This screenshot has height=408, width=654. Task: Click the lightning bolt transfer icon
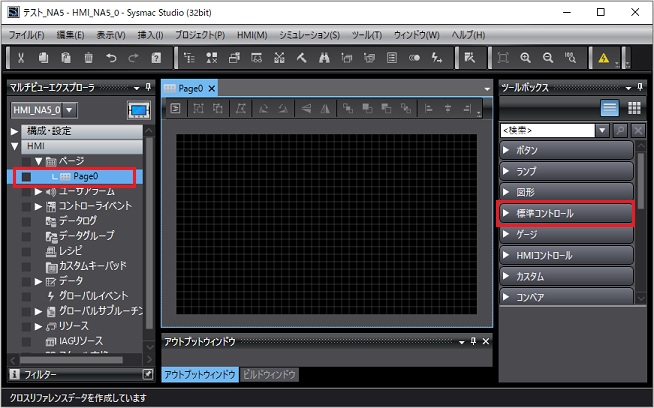click(x=437, y=58)
